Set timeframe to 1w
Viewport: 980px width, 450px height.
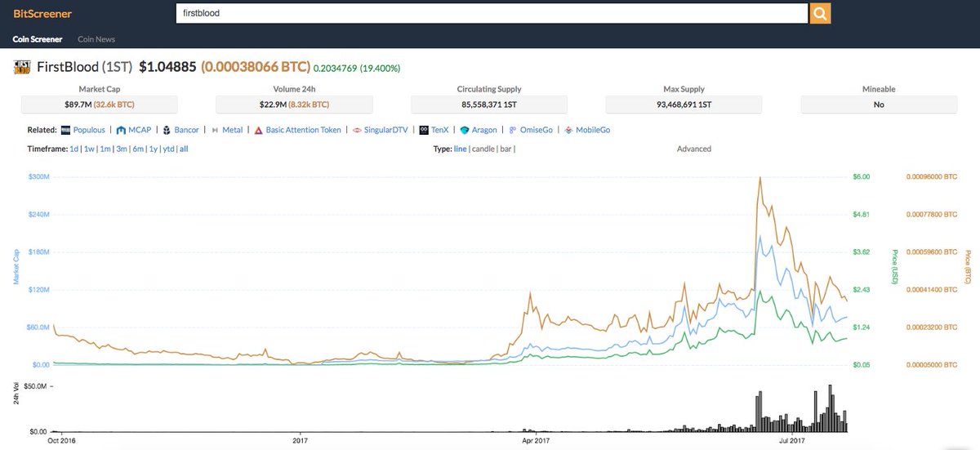tap(90, 149)
